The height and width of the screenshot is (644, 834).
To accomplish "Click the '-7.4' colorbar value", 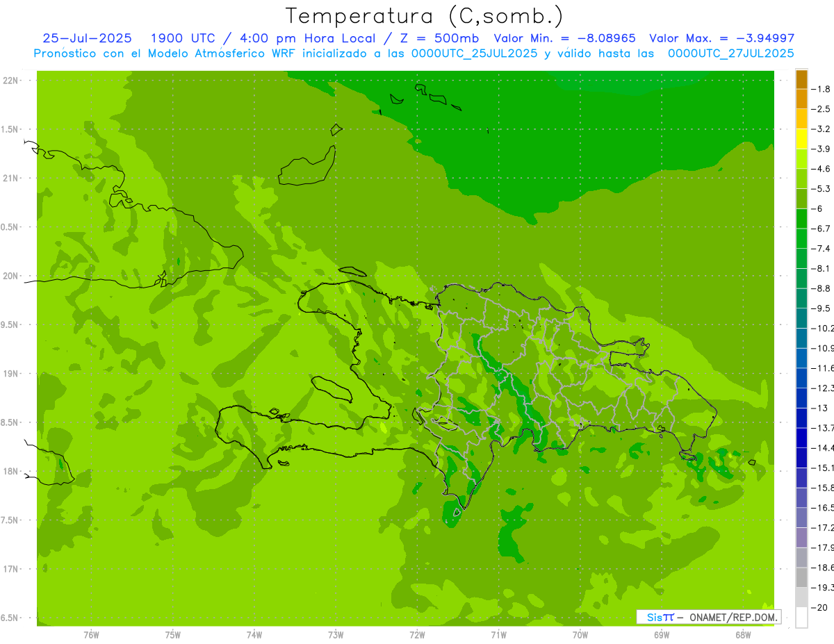I will click(x=821, y=249).
